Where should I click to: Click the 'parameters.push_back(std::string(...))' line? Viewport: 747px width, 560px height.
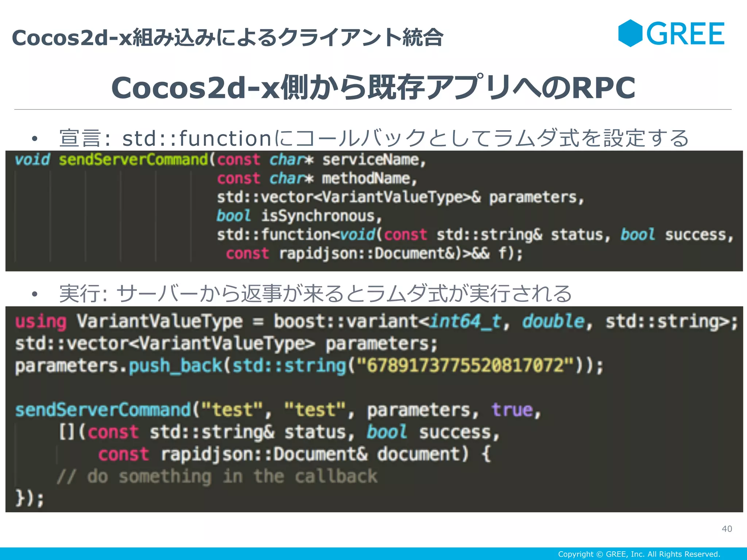coord(309,366)
